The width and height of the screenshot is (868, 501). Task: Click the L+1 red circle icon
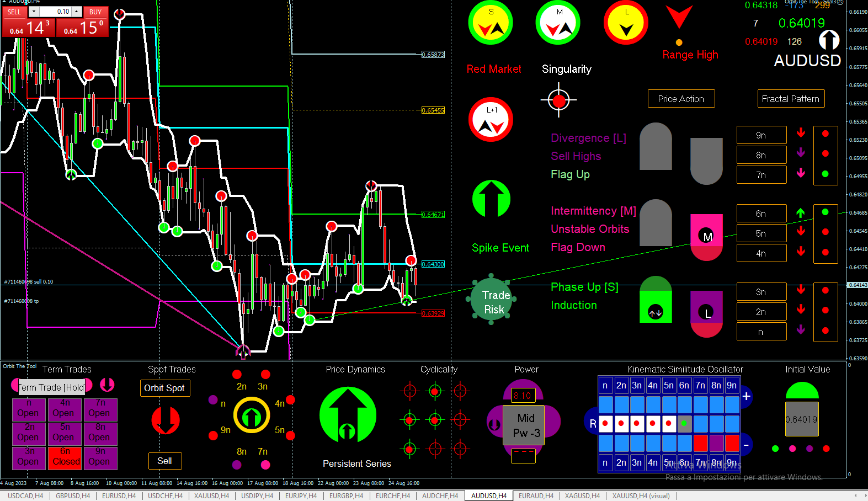[x=491, y=120]
